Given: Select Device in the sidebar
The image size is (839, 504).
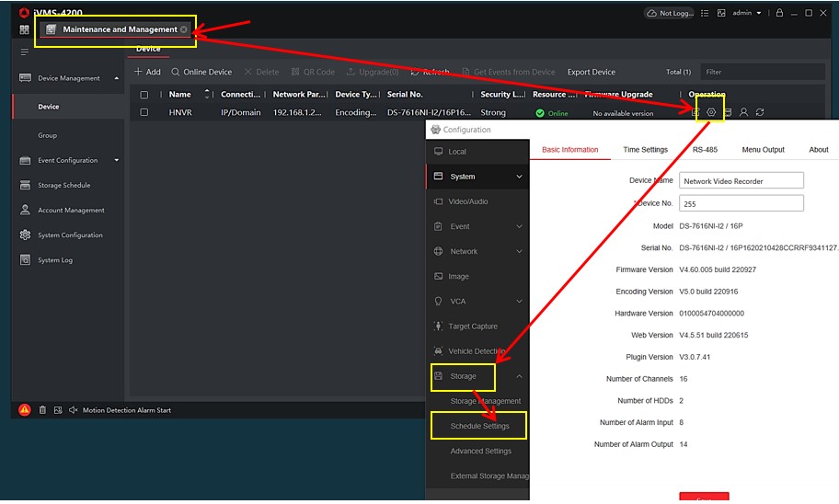Looking at the screenshot, I should (x=67, y=107).
